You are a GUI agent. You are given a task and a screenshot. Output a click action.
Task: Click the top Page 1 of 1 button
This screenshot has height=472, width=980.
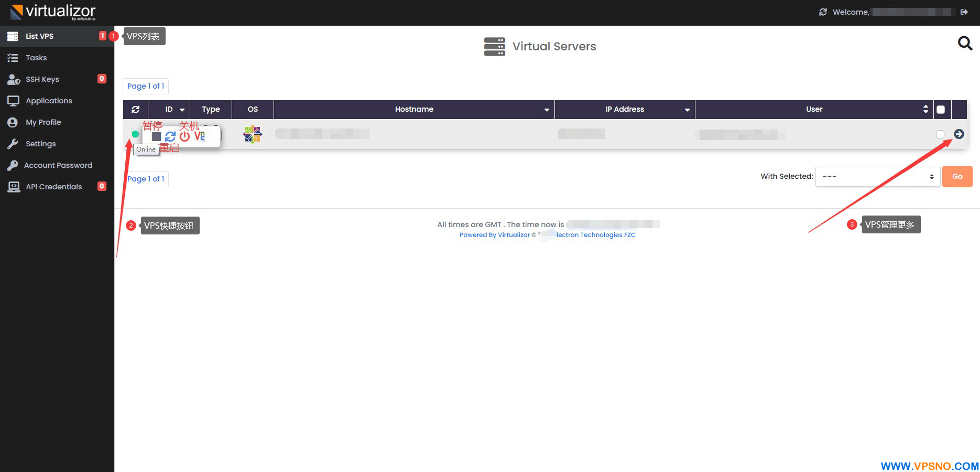[x=146, y=86]
